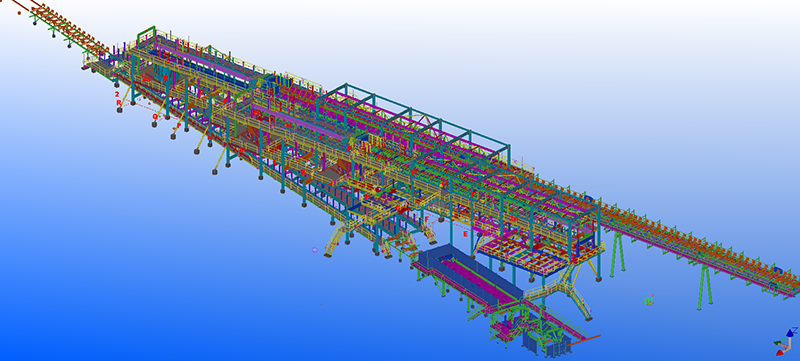Viewport: 800px width, 361px height.
Task: Select grid label 2 above label R
Action: (117, 94)
